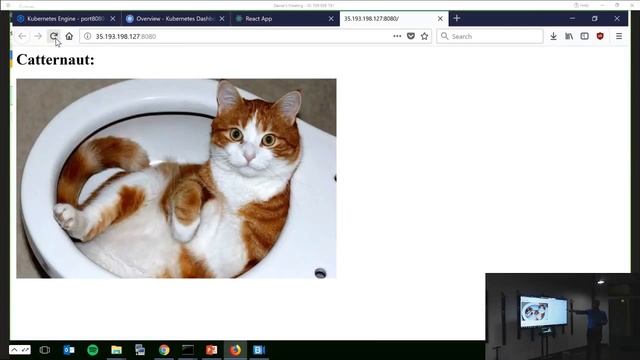Close the React App tab
The image size is (640, 360).
[x=331, y=19]
